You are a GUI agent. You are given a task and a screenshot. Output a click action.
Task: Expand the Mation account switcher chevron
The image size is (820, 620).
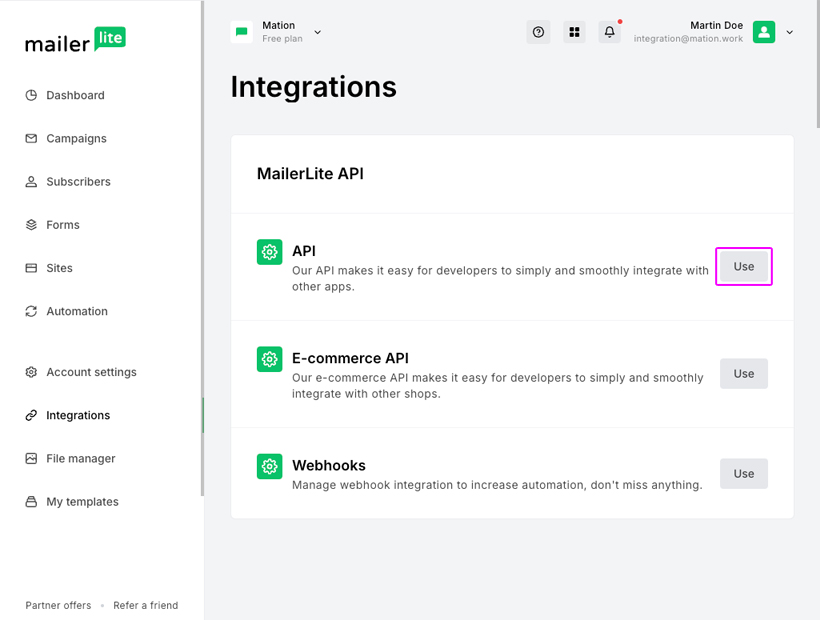(x=317, y=32)
